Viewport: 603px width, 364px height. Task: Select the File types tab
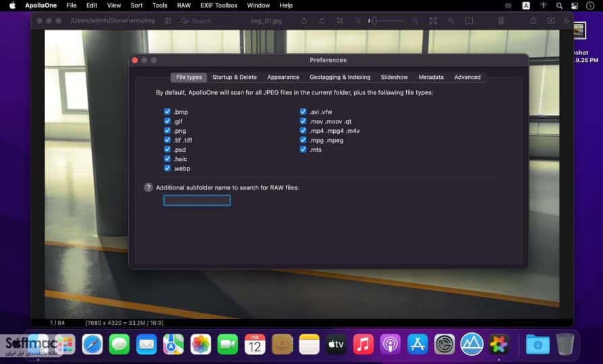point(189,78)
